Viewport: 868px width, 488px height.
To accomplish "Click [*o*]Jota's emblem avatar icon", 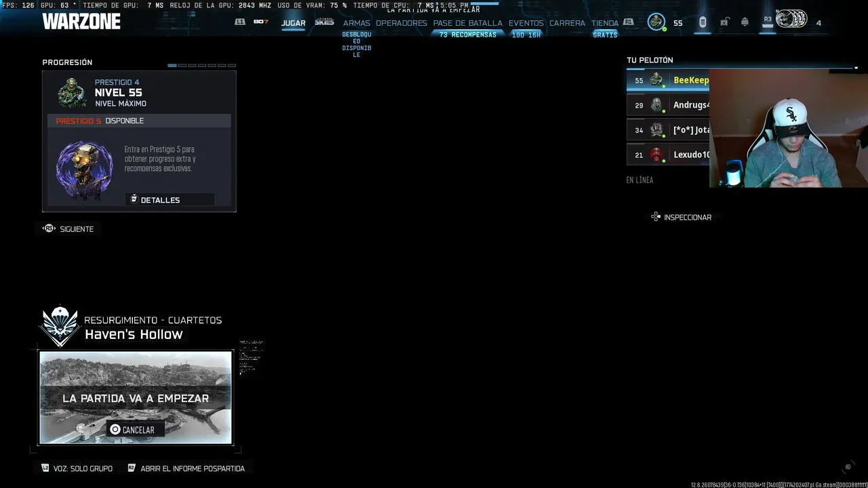I will click(656, 129).
